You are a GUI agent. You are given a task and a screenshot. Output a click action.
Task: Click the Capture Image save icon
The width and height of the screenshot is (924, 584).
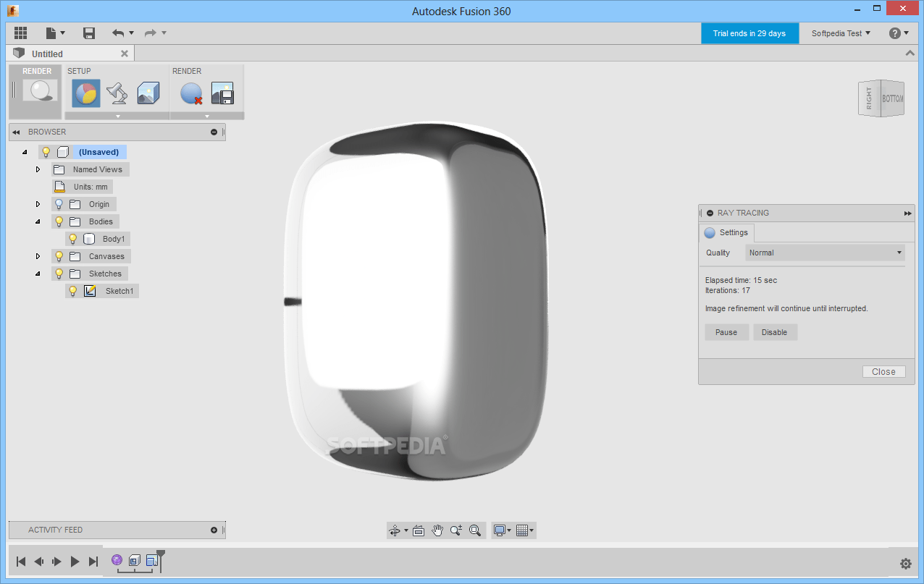point(222,93)
